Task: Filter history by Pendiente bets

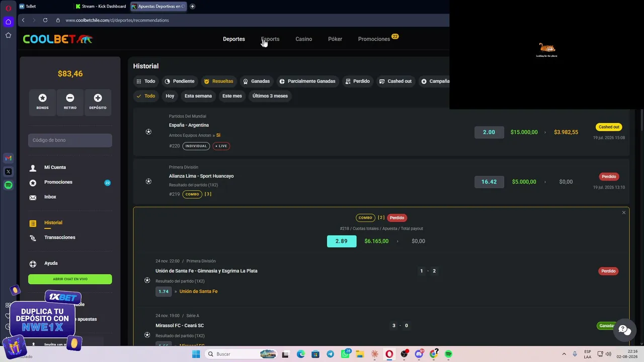Action: pyautogui.click(x=180, y=81)
